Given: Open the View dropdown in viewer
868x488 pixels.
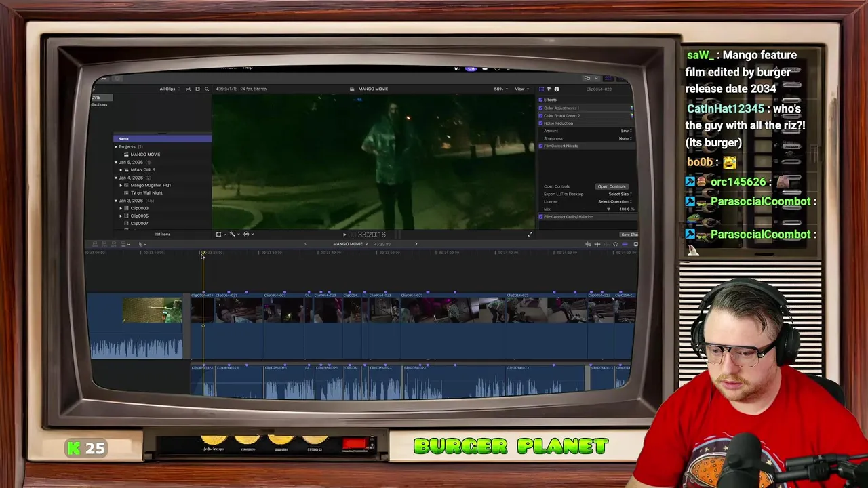Looking at the screenshot, I should point(521,89).
